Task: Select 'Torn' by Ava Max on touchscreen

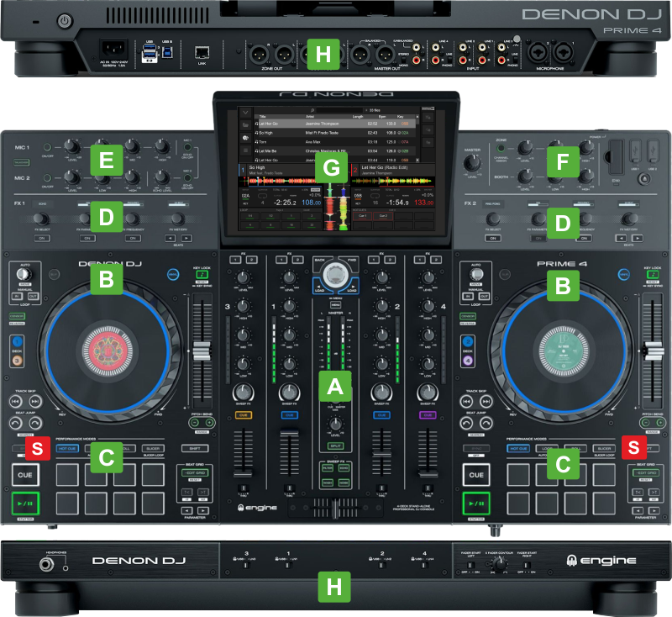Action: (337, 142)
